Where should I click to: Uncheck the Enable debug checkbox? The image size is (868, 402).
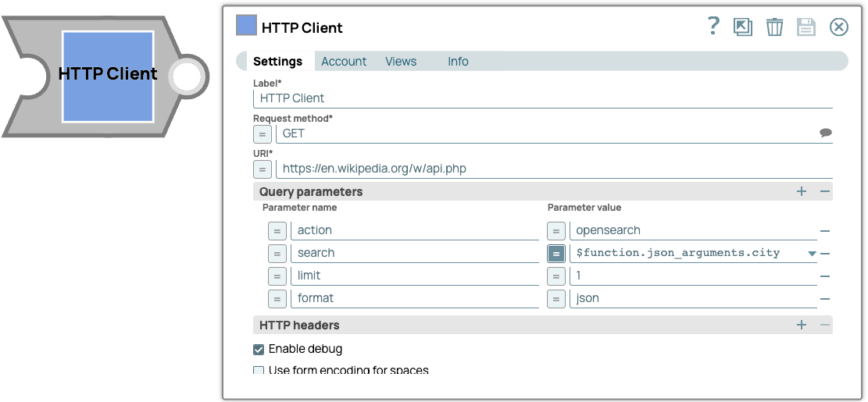click(x=259, y=350)
